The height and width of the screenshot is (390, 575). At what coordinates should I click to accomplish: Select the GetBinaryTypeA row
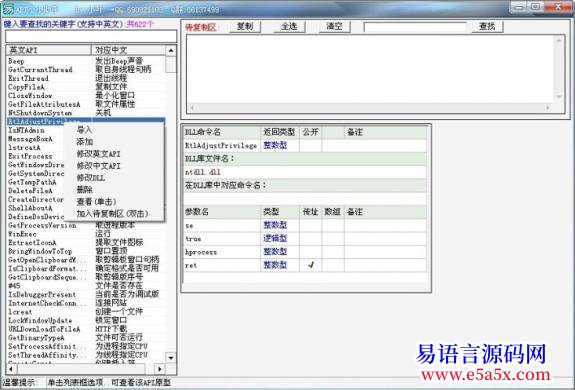tap(86, 338)
